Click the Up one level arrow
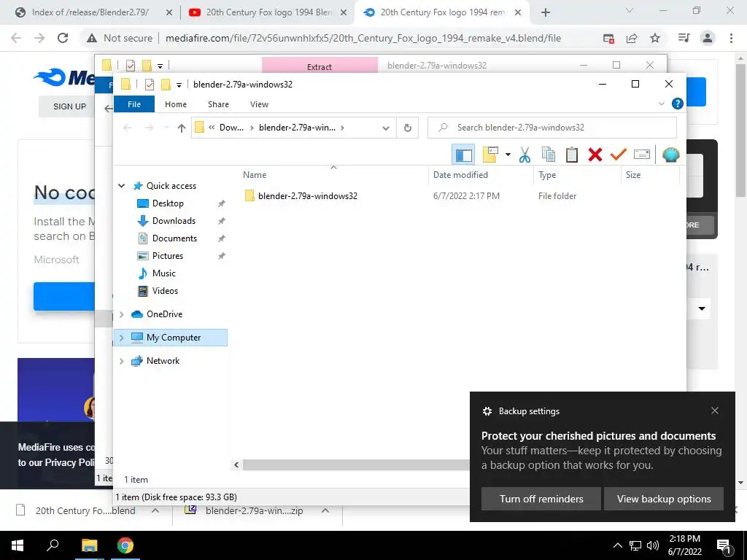This screenshot has width=747, height=560. (x=181, y=128)
